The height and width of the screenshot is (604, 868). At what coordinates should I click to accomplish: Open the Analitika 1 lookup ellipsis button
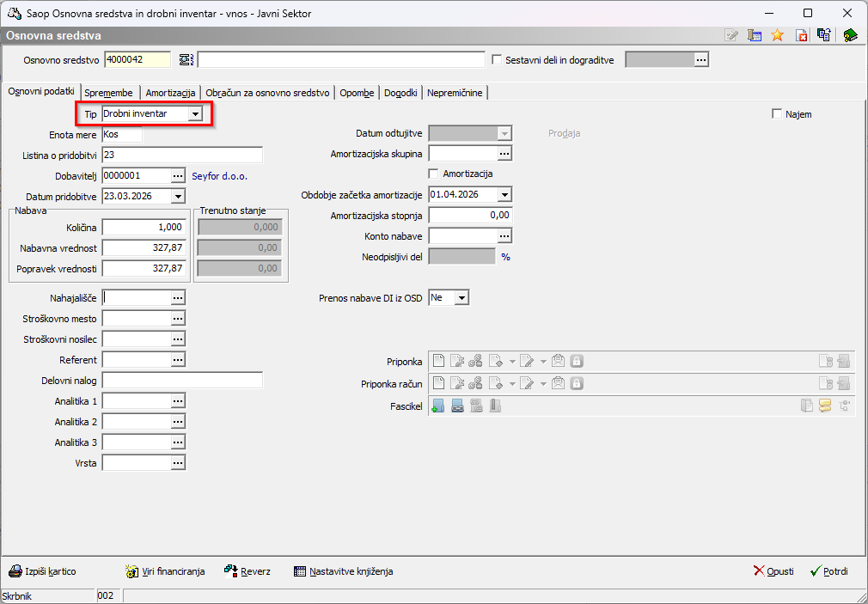click(x=178, y=401)
